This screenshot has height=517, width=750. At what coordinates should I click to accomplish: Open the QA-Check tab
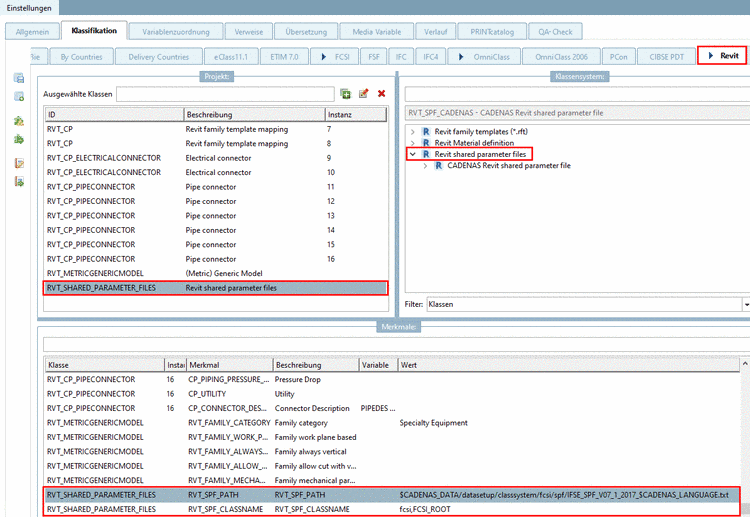[x=555, y=32]
